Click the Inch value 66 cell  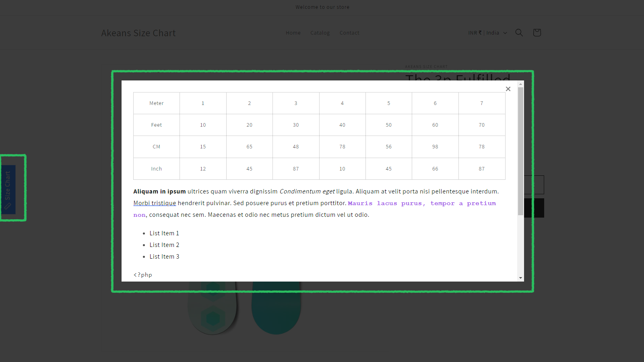(x=435, y=169)
